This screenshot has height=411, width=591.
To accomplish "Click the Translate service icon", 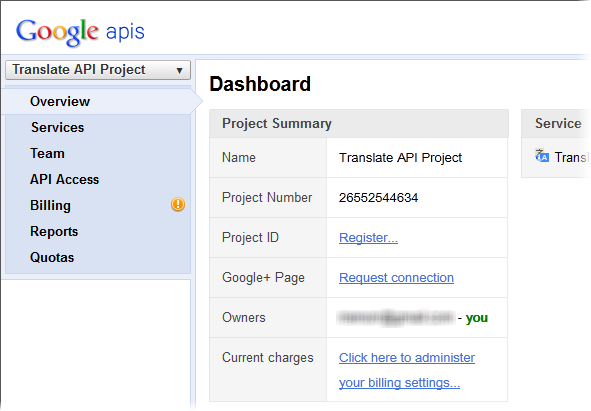I will coord(542,155).
